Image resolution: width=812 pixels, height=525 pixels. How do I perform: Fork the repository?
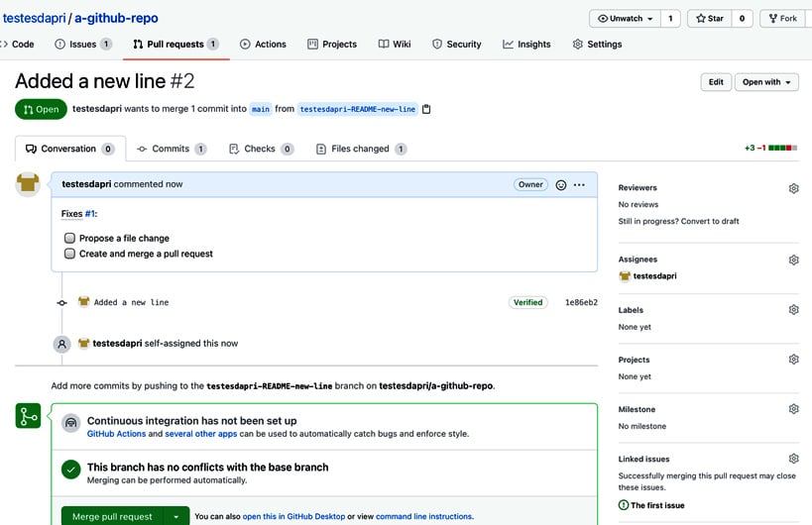tap(782, 19)
